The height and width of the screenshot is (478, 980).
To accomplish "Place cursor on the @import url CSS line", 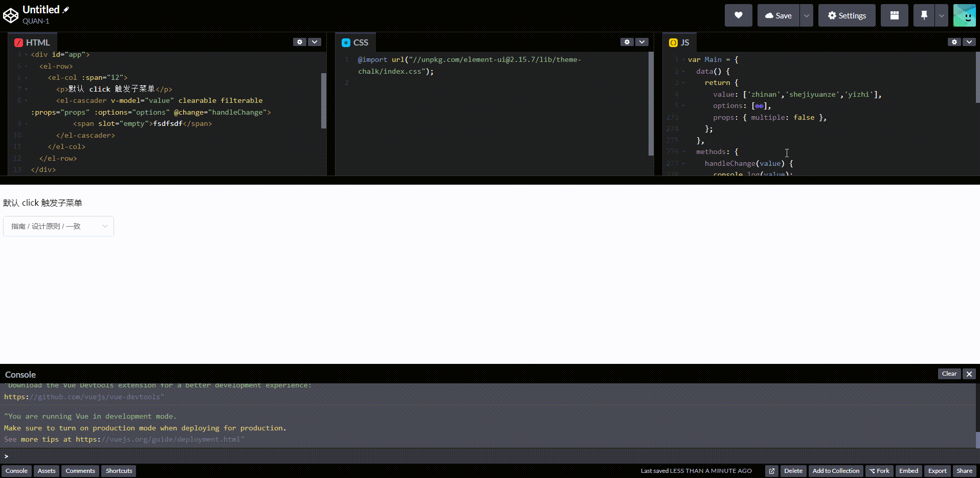I will tap(470, 66).
